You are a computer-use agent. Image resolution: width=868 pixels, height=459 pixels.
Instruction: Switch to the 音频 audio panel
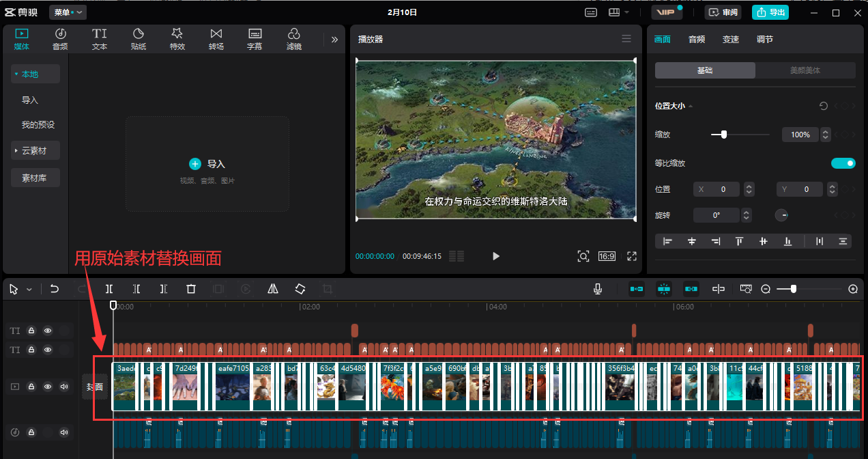(60, 39)
